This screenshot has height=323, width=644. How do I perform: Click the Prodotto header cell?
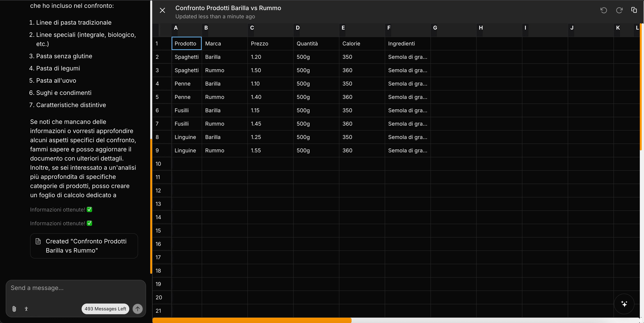click(186, 44)
